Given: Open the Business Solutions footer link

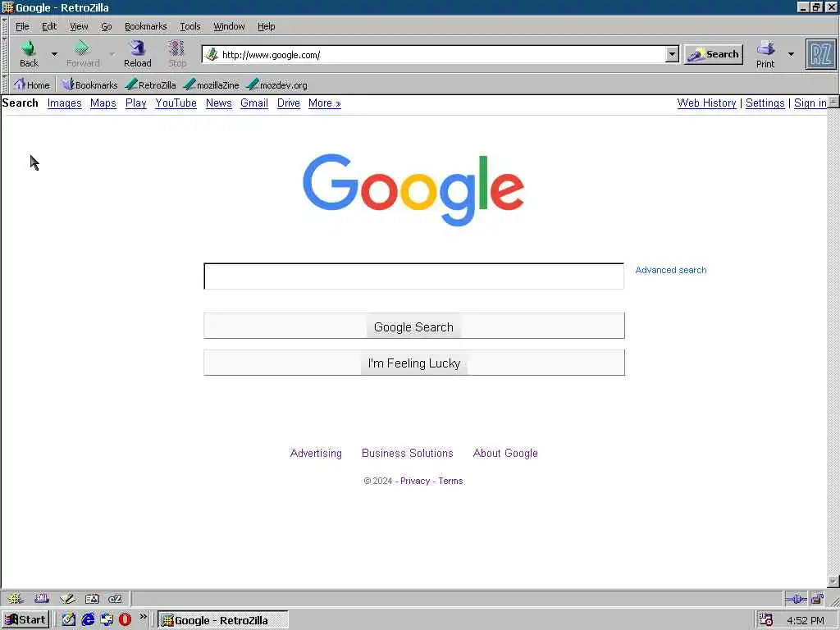Looking at the screenshot, I should (x=407, y=453).
